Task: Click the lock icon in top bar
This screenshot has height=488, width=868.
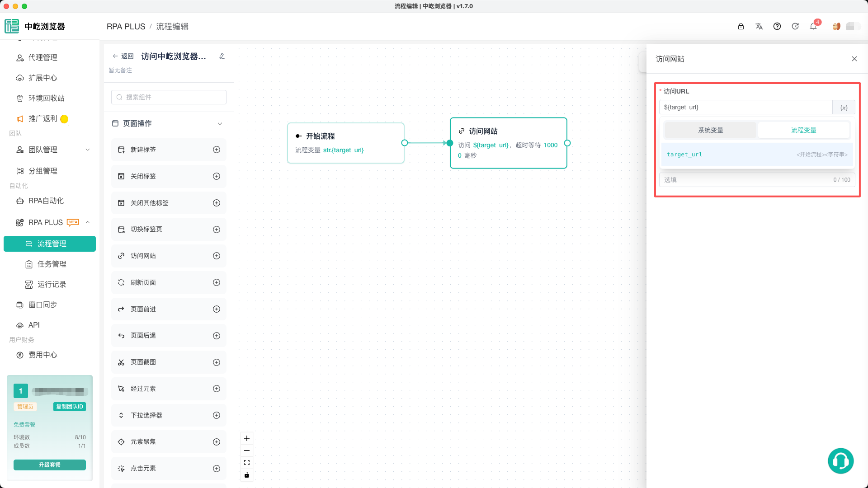Action: (x=741, y=26)
